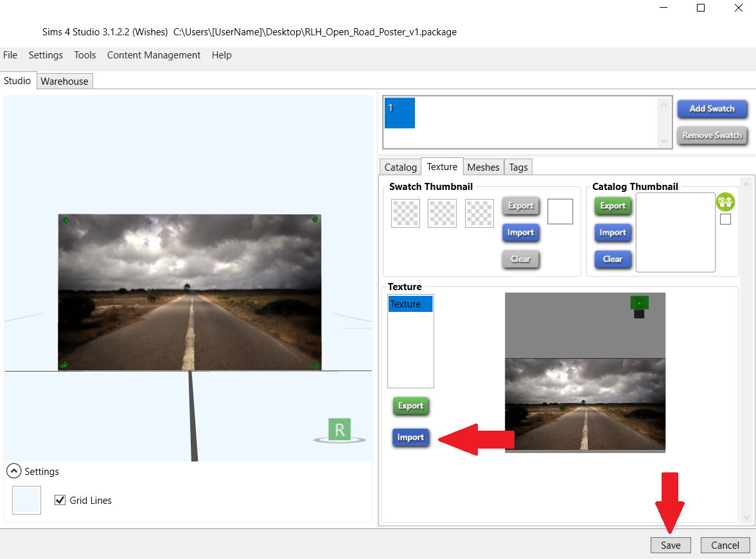Select swatch 1 in the swatch list

(400, 113)
